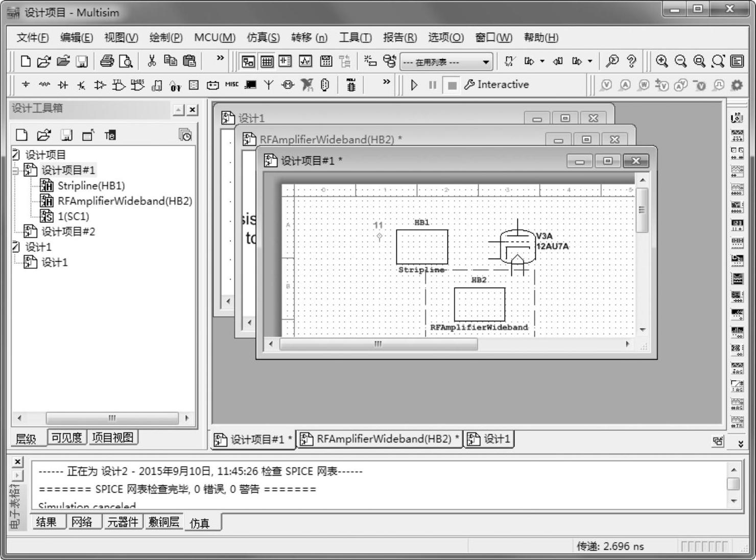Toggle the Design Toolbox panel button

pos(248,61)
